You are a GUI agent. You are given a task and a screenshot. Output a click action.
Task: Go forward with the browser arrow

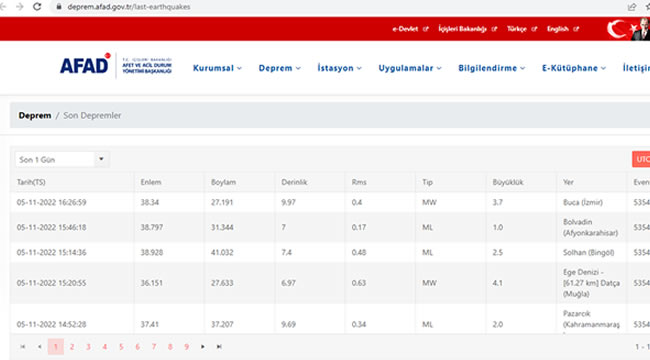point(19,7)
